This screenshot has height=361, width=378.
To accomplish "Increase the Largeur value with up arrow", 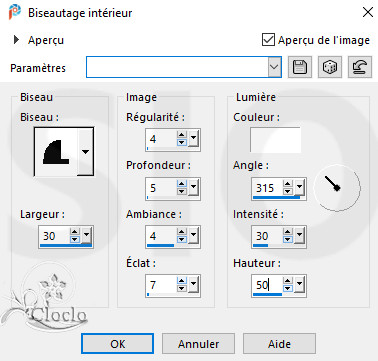I will 75,232.
